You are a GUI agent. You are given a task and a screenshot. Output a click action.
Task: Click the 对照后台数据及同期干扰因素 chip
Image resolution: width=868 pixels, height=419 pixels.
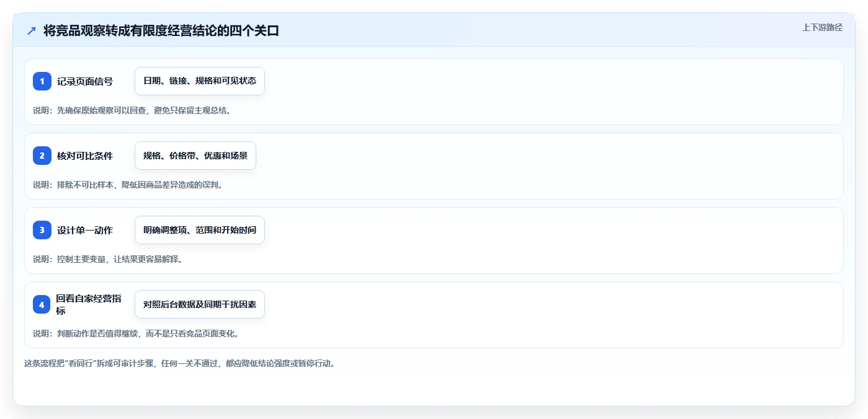pyautogui.click(x=200, y=304)
